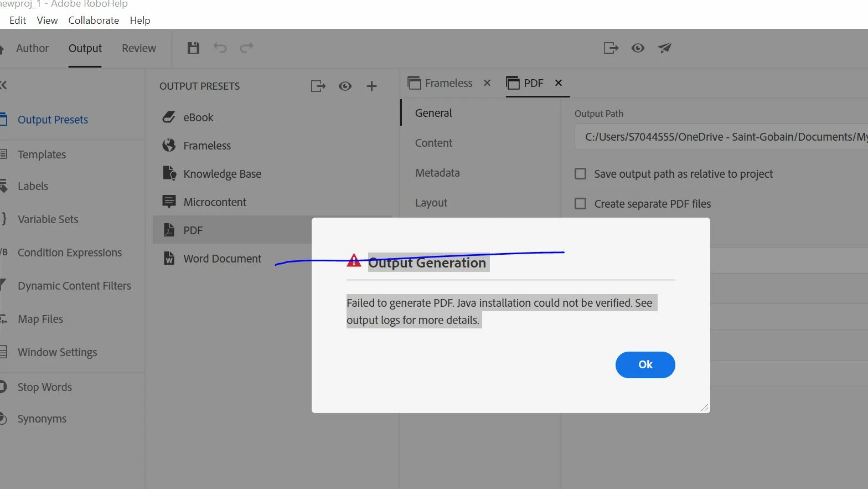Viewport: 868px width, 489px height.
Task: Enable Save output path as relative checkbox
Action: pyautogui.click(x=580, y=174)
